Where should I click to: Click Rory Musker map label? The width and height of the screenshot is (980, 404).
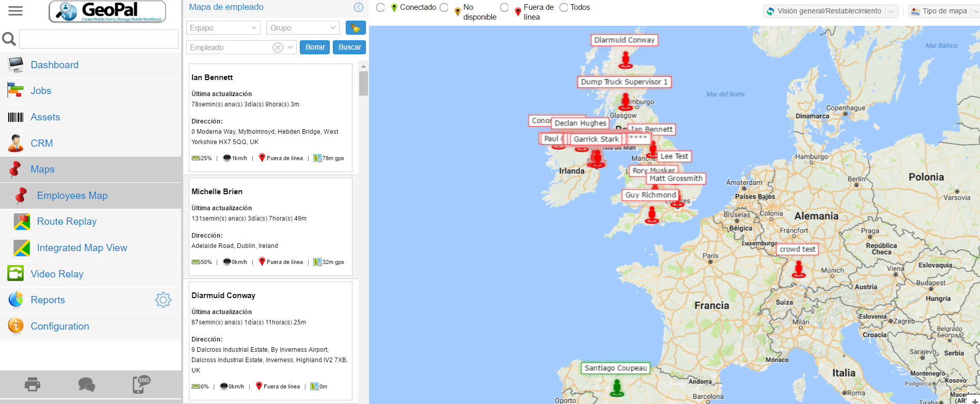click(x=653, y=170)
